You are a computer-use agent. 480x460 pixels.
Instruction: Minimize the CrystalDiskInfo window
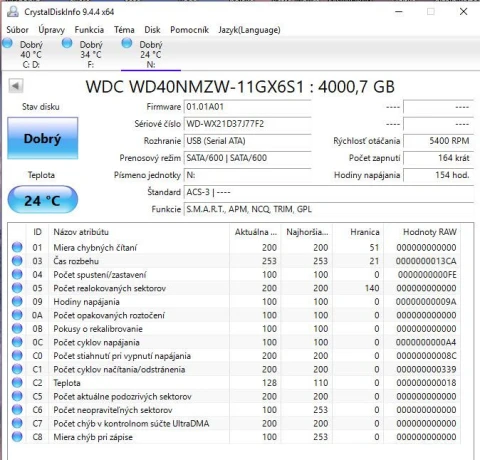(x=399, y=12)
